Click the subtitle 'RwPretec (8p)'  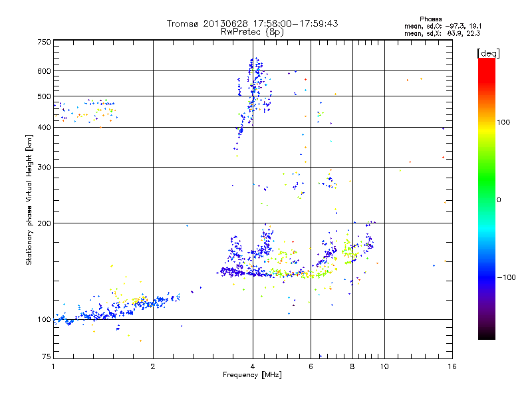(252, 32)
